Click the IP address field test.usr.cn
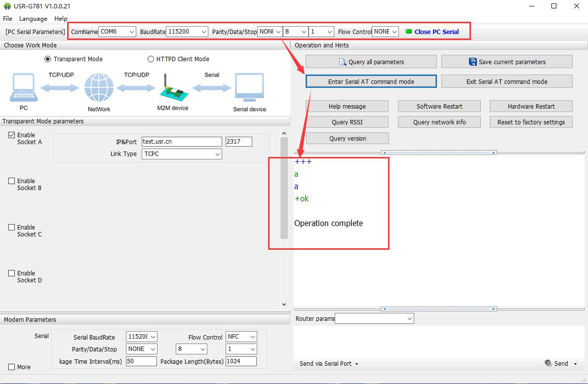The width and height of the screenshot is (588, 384). coord(182,141)
